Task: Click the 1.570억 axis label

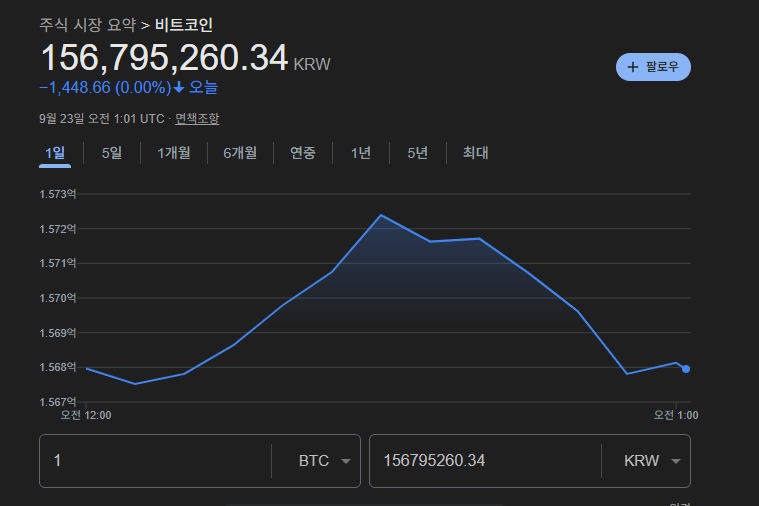Action: (x=58, y=298)
